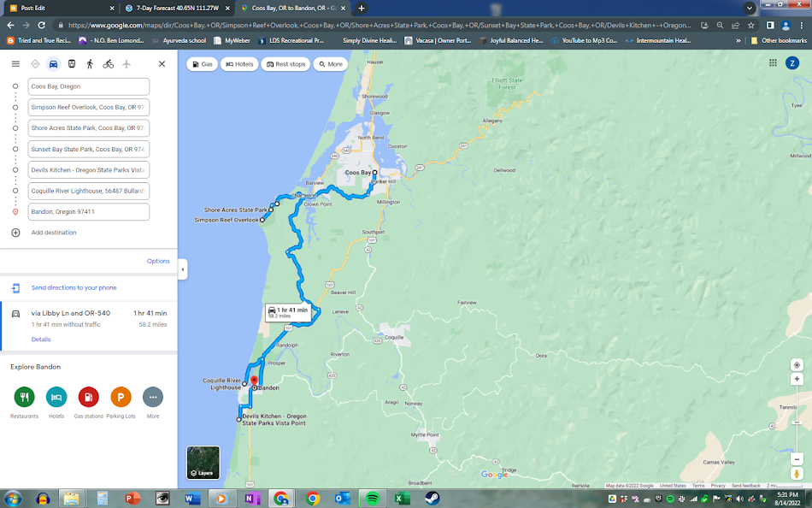Open the Details link for the Libby Ln route
Image resolution: width=812 pixels, height=508 pixels.
tap(41, 340)
